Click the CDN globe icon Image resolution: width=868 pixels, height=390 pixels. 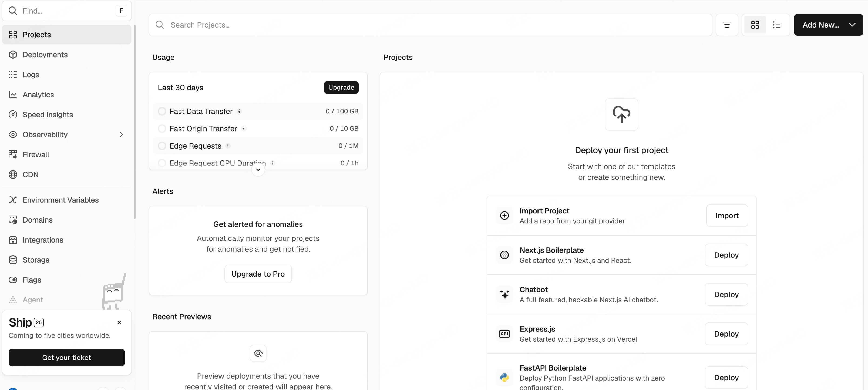pyautogui.click(x=13, y=174)
